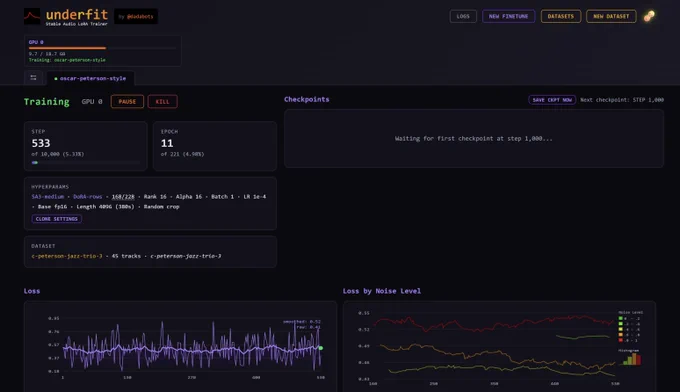Start a NEW FINETUNE
This screenshot has width=680, height=392.
point(508,16)
